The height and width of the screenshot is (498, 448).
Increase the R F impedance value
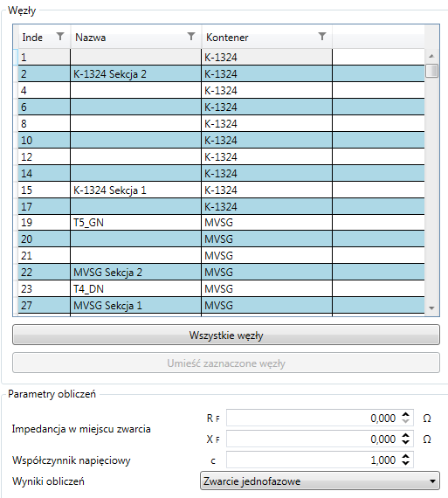(x=405, y=414)
